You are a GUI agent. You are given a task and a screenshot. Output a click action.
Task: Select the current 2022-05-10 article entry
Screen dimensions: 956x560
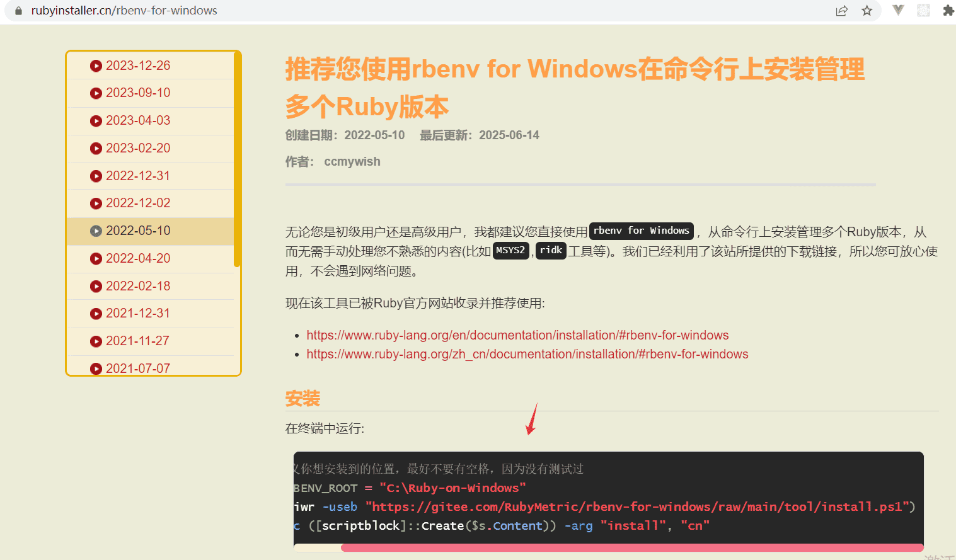point(150,231)
